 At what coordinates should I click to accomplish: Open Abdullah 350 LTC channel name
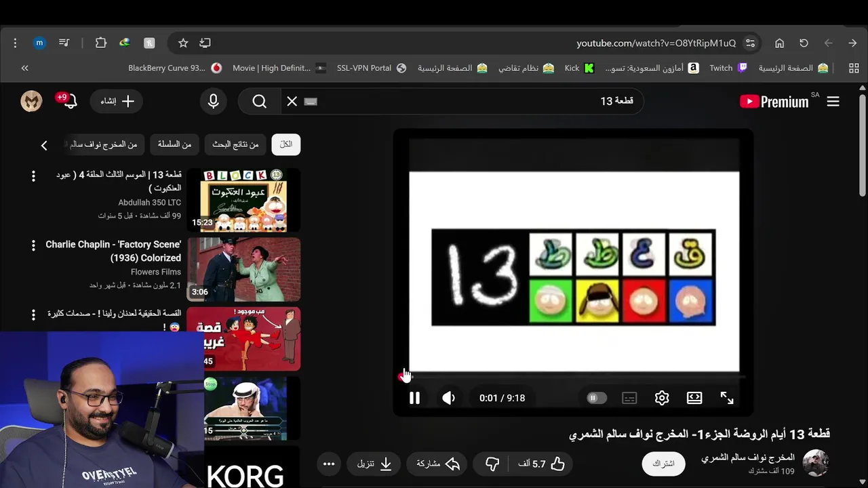(x=150, y=203)
